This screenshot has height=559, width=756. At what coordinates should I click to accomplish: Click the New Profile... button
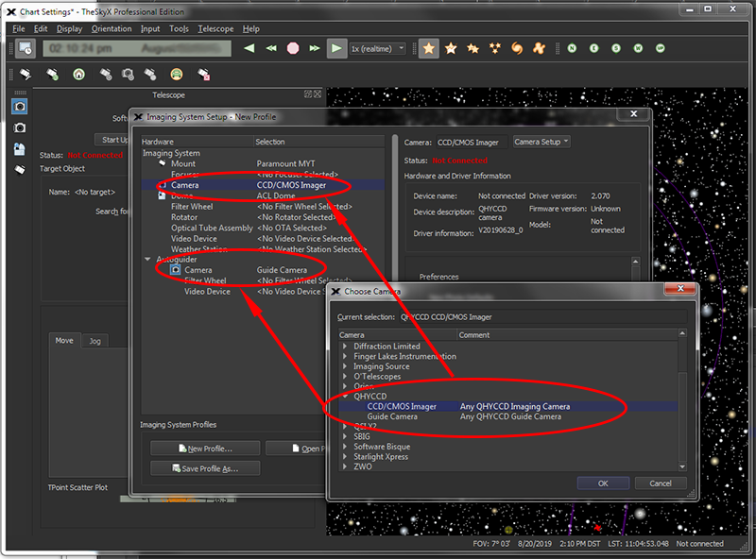point(205,449)
